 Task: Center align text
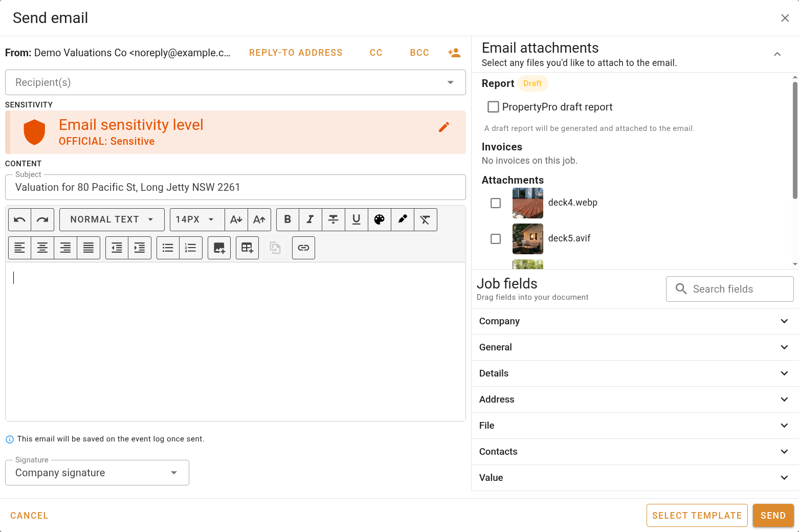pyautogui.click(x=42, y=248)
